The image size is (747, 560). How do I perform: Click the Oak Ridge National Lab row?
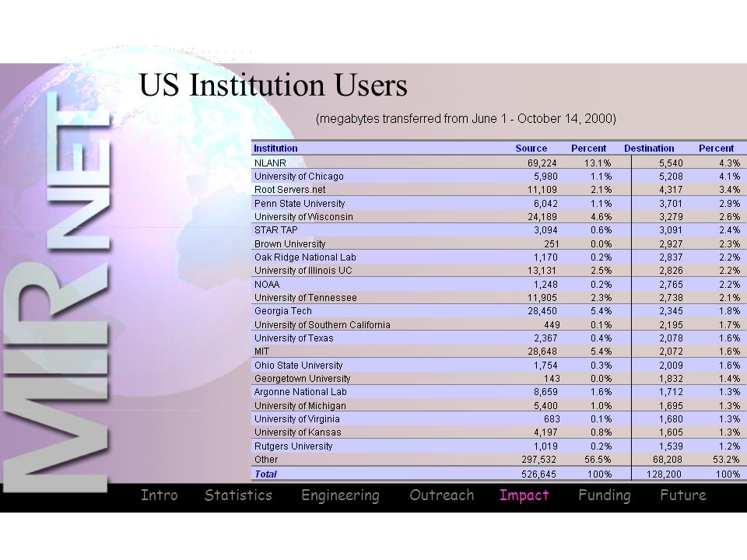click(x=497, y=257)
